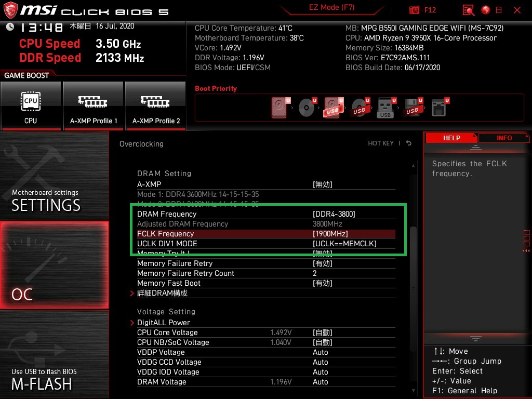532x399 pixels.
Task: Click the CPU Core Temperature 41°C reading
Action: (x=244, y=28)
